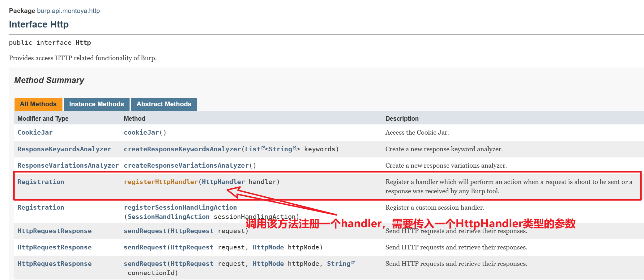This screenshot has width=644, height=280.
Task: Select the All Methods tab
Action: (38, 104)
